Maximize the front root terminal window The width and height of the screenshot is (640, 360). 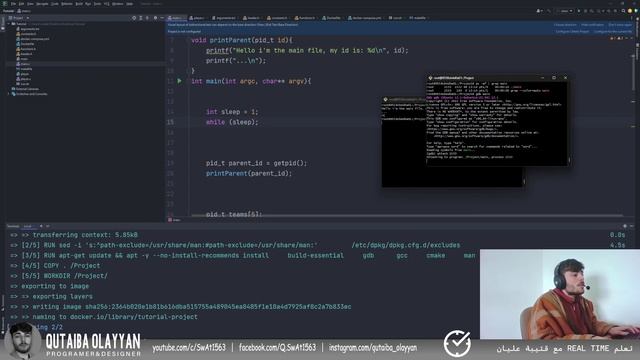554,78
